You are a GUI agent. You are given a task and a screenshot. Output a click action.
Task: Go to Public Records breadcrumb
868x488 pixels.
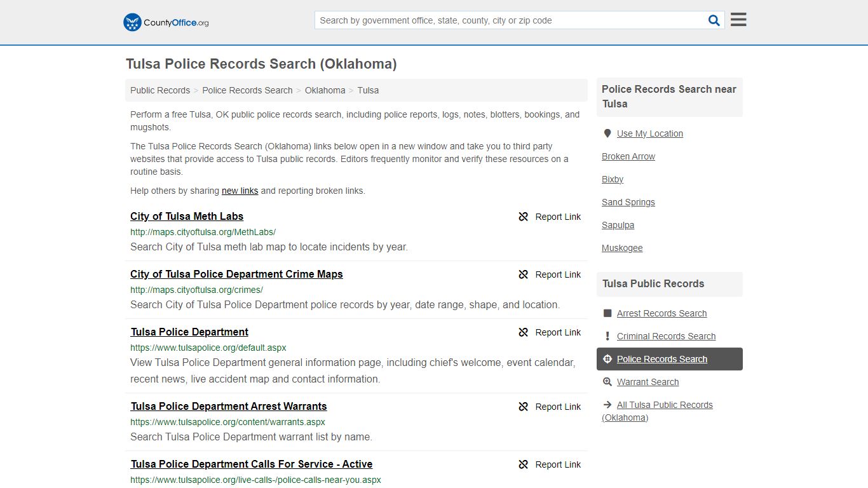pyautogui.click(x=160, y=90)
